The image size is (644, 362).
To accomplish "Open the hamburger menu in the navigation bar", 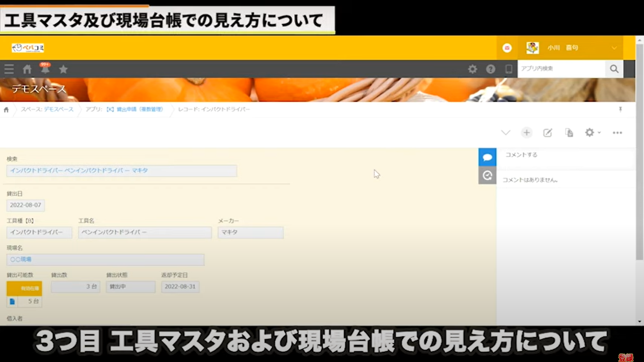I will pos(9,69).
